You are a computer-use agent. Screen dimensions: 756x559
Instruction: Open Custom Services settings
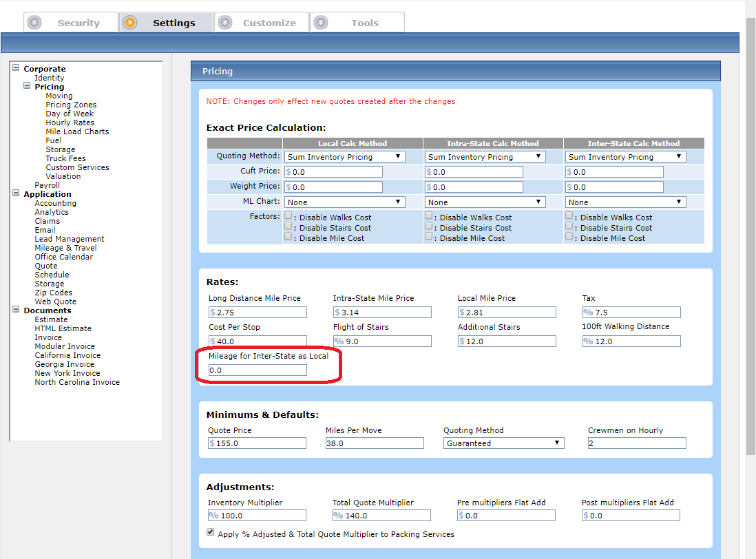[77, 167]
